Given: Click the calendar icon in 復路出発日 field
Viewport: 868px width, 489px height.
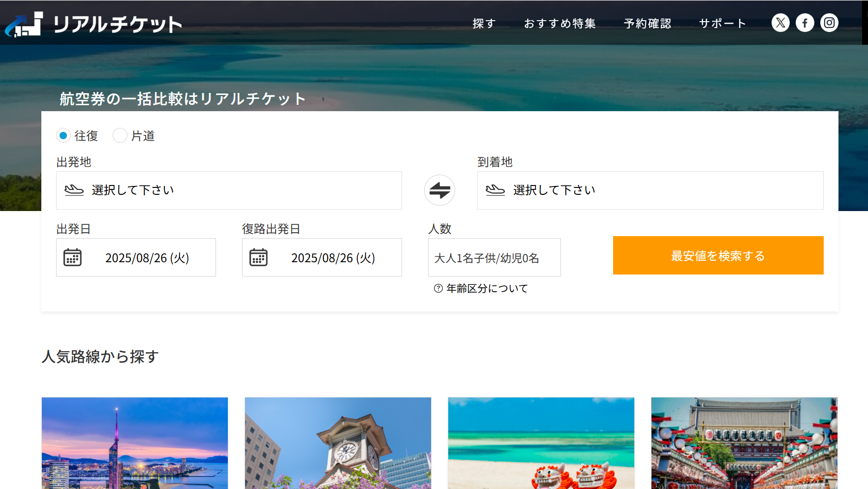Looking at the screenshot, I should pos(258,257).
